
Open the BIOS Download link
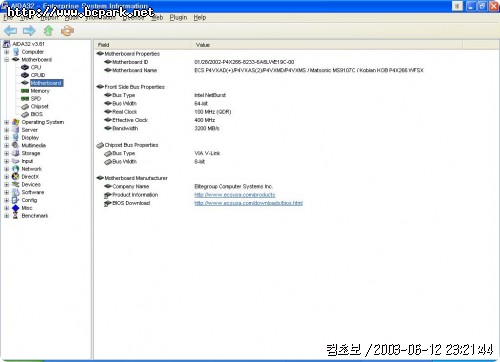click(x=248, y=203)
